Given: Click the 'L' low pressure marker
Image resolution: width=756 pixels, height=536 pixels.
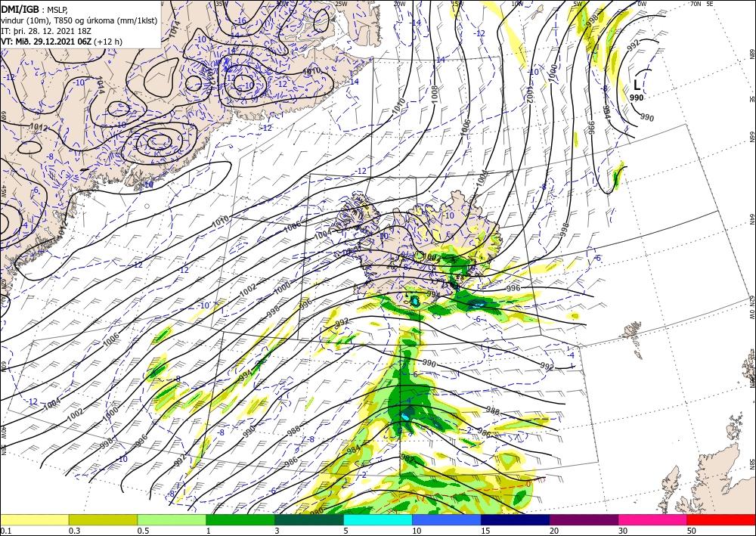Looking at the screenshot, I should pos(637,85).
